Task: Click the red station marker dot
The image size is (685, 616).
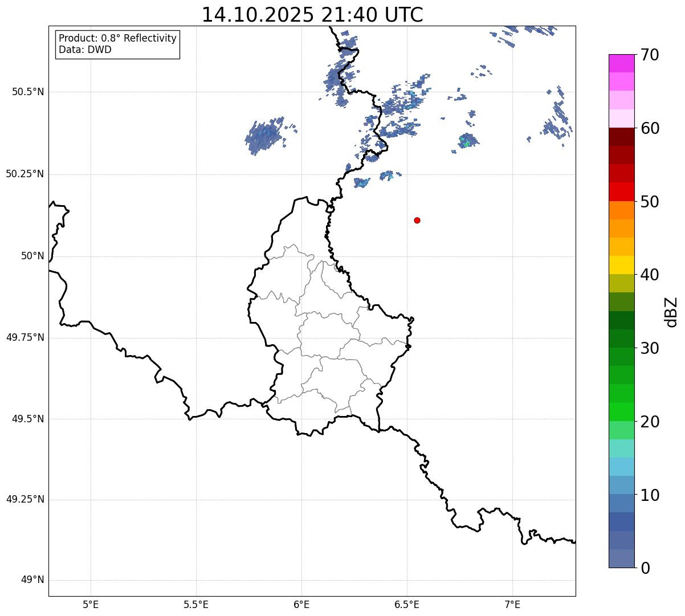Action: click(x=417, y=221)
